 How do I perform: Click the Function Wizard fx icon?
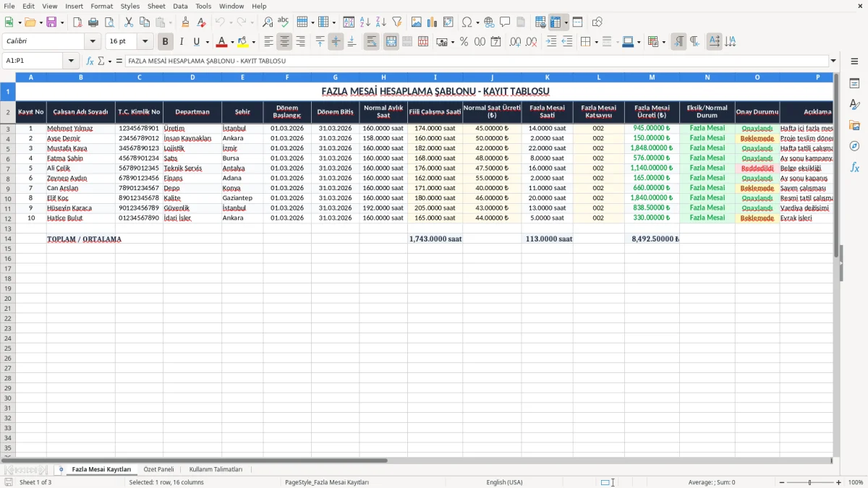90,61
